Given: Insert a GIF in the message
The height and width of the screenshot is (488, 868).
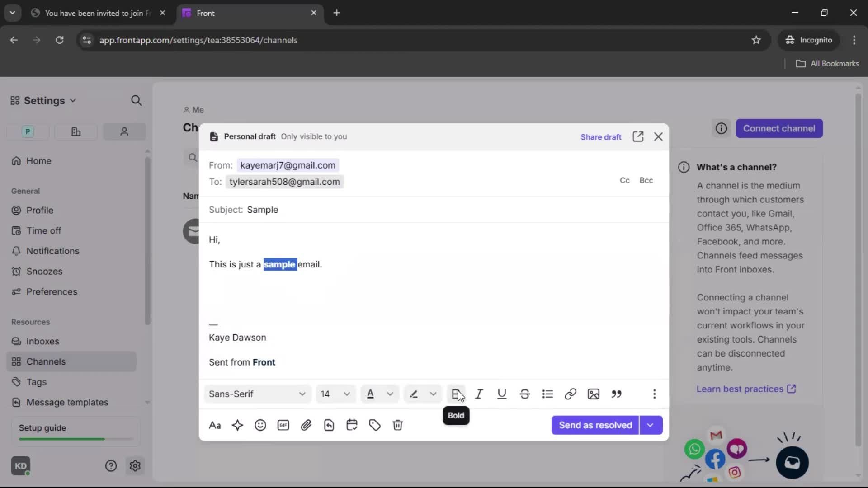Looking at the screenshot, I should click(x=283, y=425).
